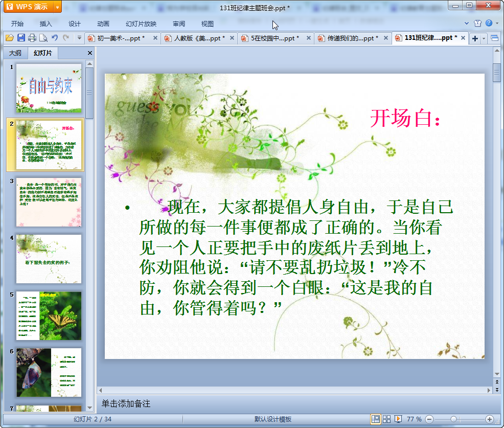Click the 77 % zoom level value
This screenshot has width=504, height=428.
point(414,419)
